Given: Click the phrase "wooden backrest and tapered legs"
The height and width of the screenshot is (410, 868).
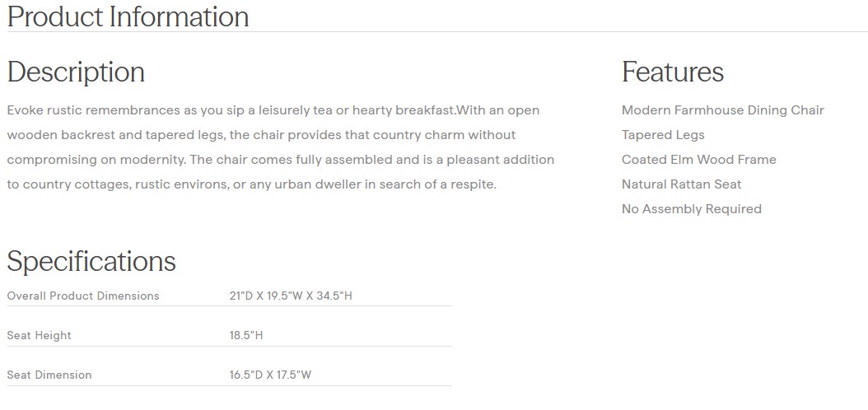Looking at the screenshot, I should pyautogui.click(x=109, y=135).
